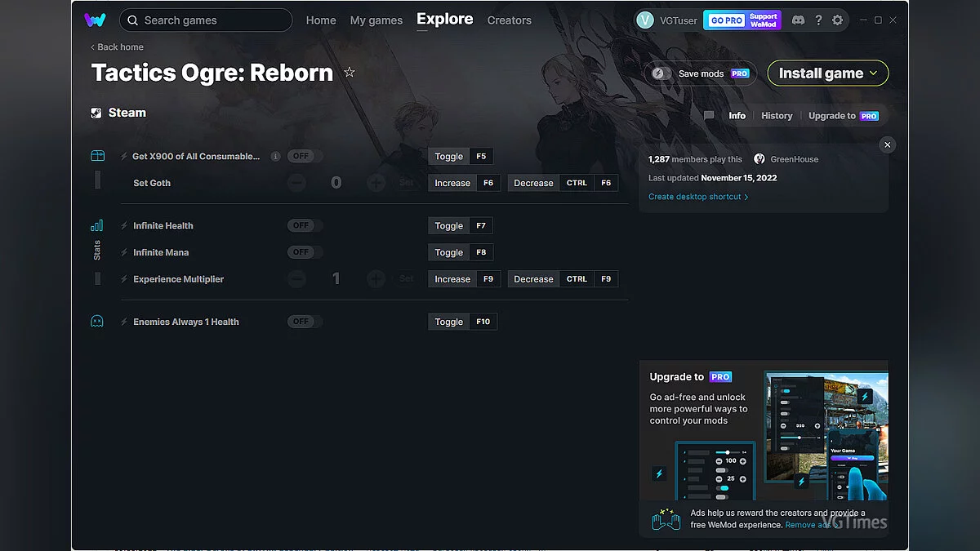The width and height of the screenshot is (980, 551).
Task: Click the Toggle F10 hotkey button
Action: point(462,322)
